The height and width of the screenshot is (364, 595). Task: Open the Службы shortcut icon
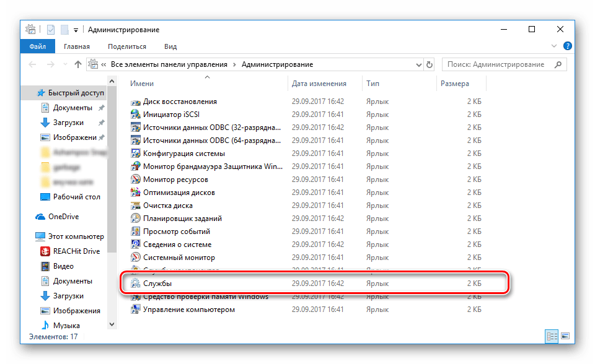pos(136,284)
